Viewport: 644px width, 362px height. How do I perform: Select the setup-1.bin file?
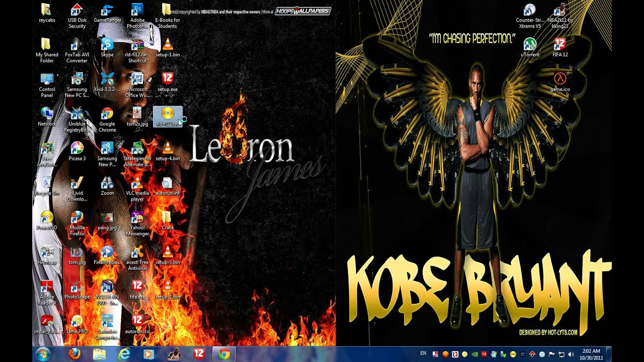tap(168, 48)
